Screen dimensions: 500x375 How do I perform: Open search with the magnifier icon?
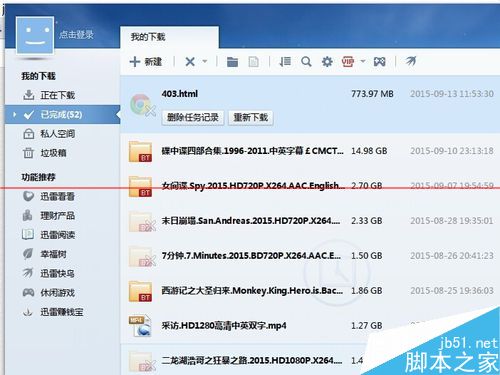(x=306, y=62)
